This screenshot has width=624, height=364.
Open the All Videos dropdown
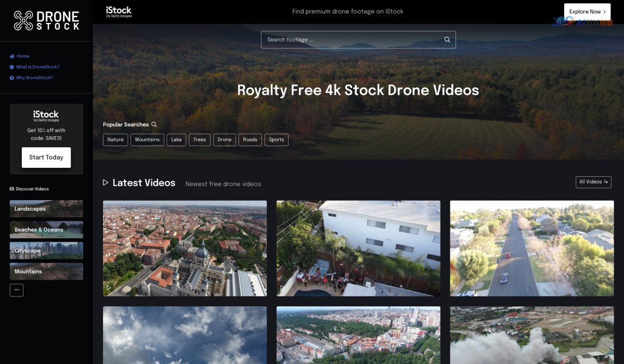click(593, 182)
